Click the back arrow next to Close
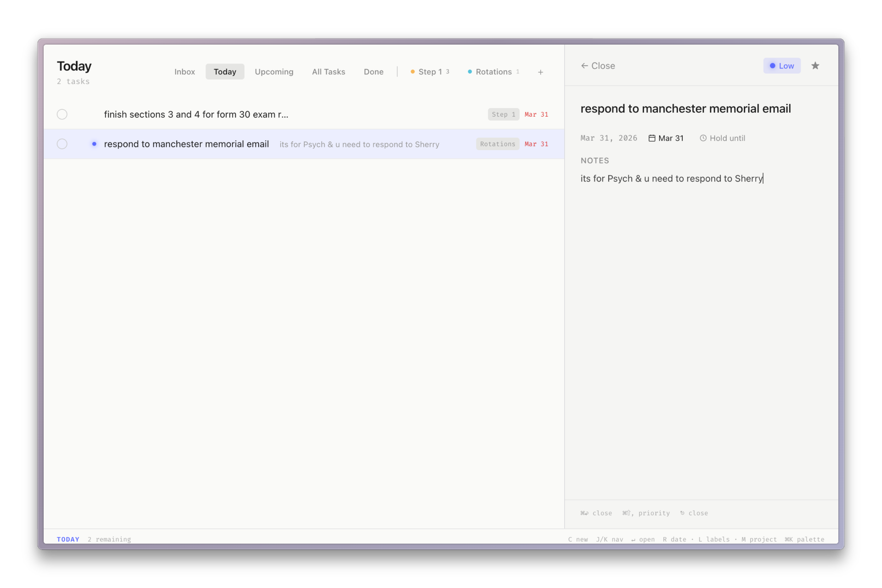The image size is (882, 588). tap(584, 66)
